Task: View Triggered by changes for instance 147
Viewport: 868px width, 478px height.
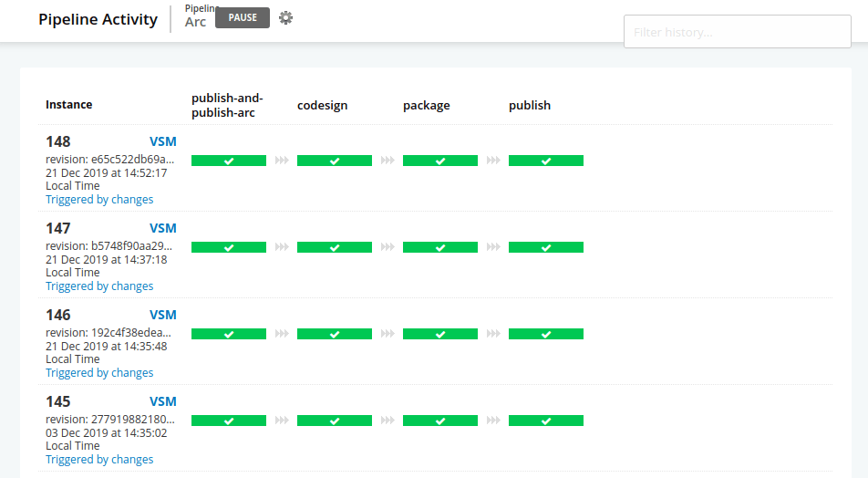Action: 99,286
